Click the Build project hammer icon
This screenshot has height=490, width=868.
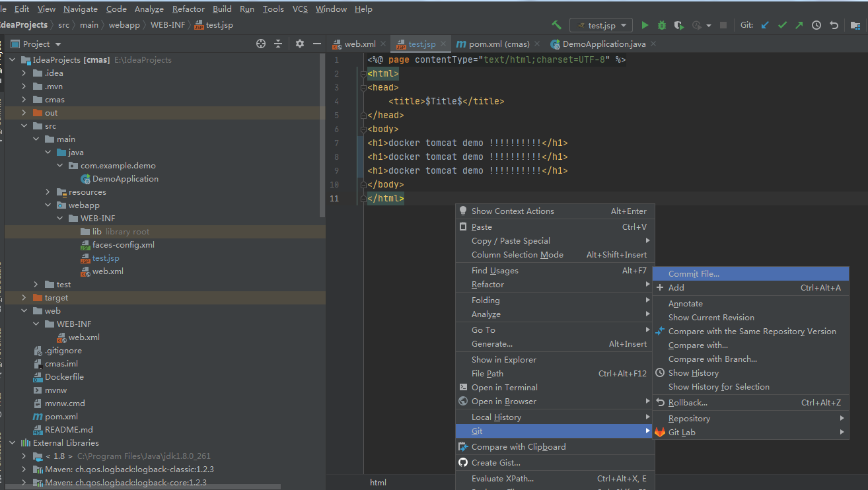556,25
